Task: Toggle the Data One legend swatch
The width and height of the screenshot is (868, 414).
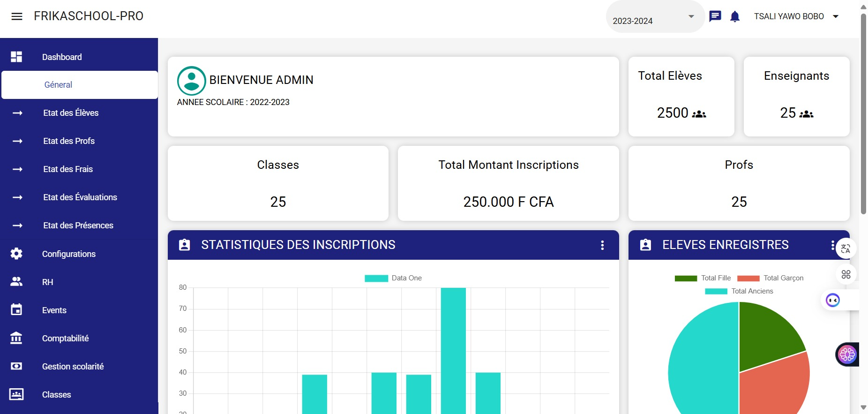Action: tap(376, 278)
